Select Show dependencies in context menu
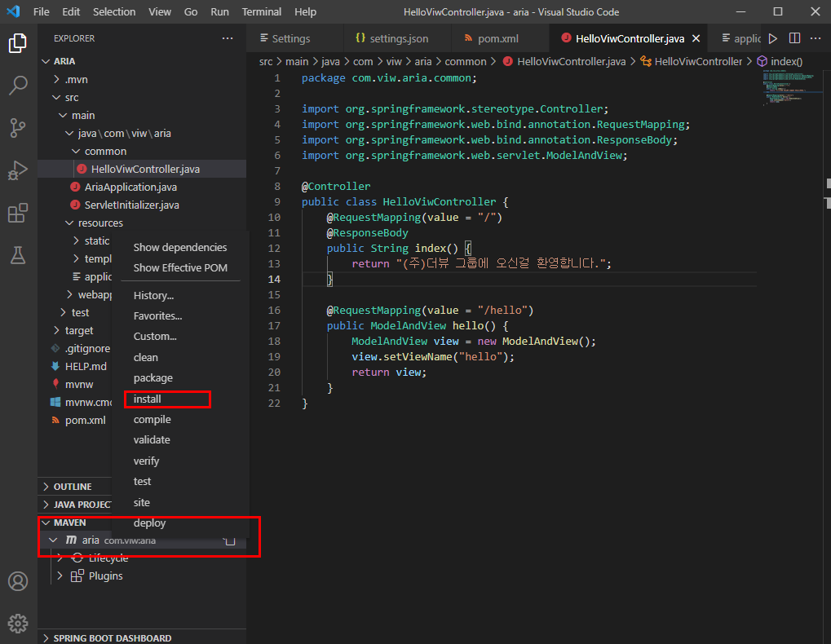Viewport: 831px width, 644px height. [x=180, y=247]
